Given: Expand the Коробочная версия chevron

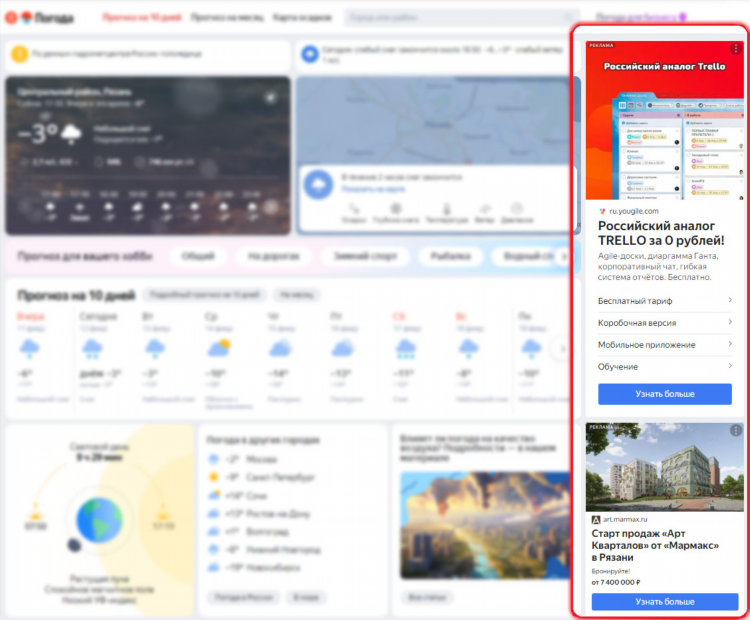Looking at the screenshot, I should [730, 322].
